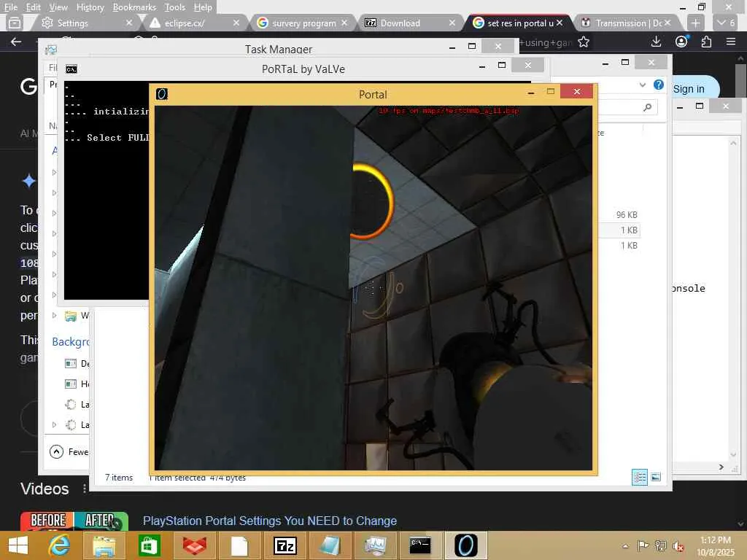Select the Background processes heading in Task Manager
The width and height of the screenshot is (747, 560).
(x=71, y=342)
